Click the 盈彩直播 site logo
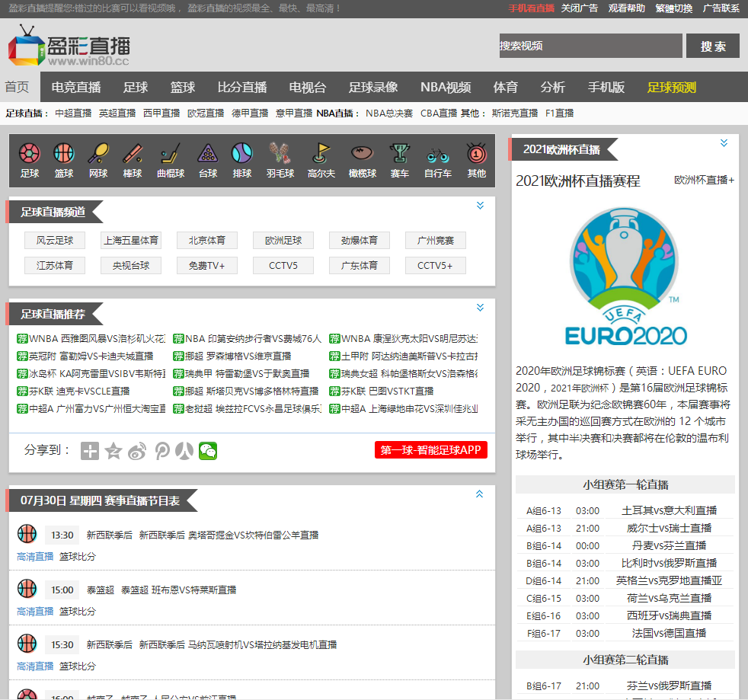The image size is (748, 700). click(69, 46)
